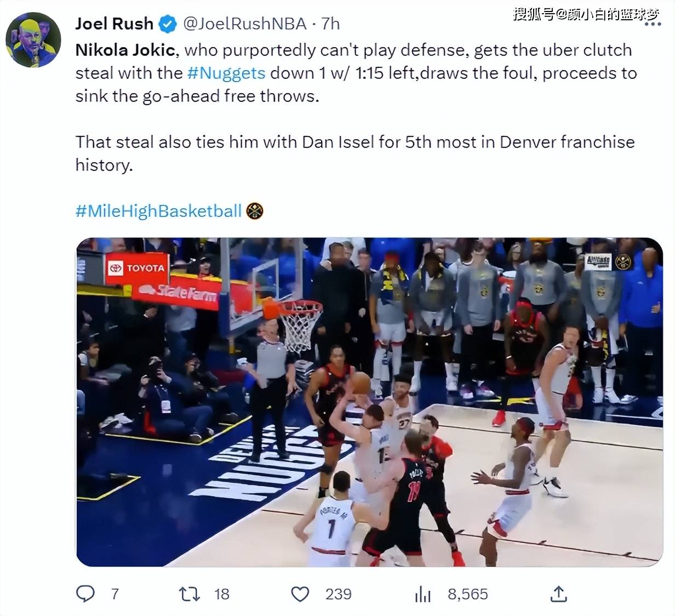Image resolution: width=675 pixels, height=616 pixels.
Task: Click the Nuggets logo emoji after hashtag
Action: 255,211
